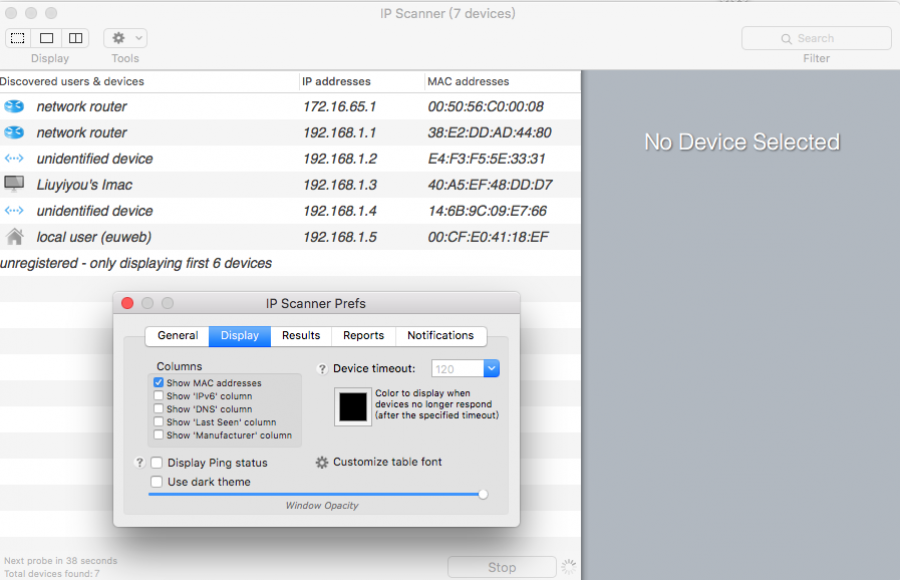Click the Search filter field

click(x=816, y=38)
